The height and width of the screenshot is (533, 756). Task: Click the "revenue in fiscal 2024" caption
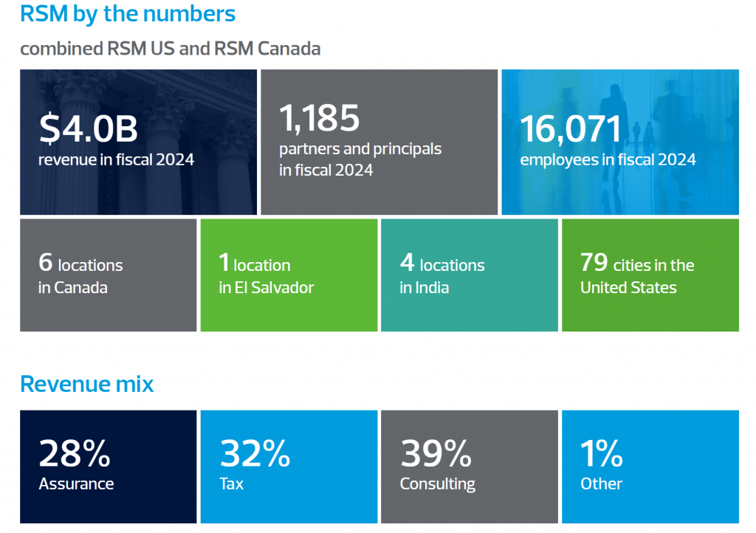(x=116, y=159)
